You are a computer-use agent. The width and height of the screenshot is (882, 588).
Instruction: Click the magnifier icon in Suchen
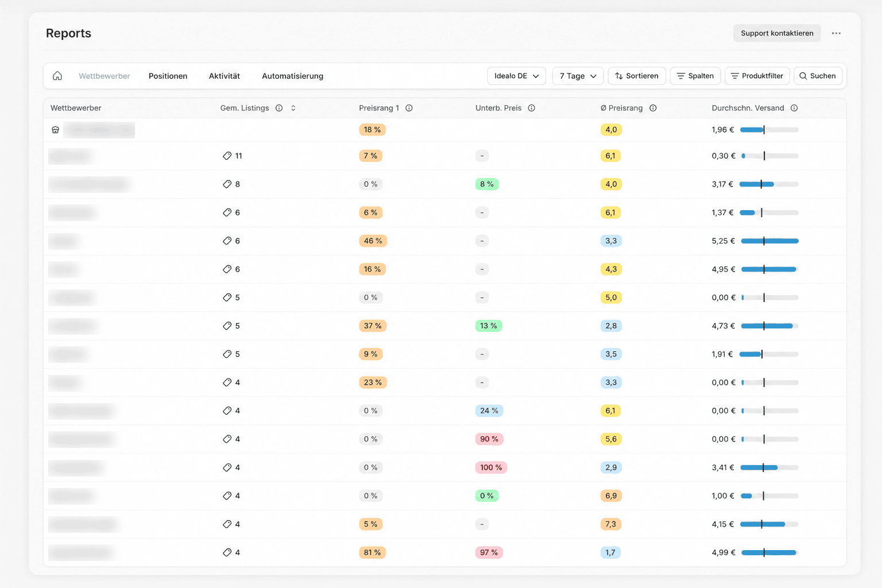click(x=803, y=76)
